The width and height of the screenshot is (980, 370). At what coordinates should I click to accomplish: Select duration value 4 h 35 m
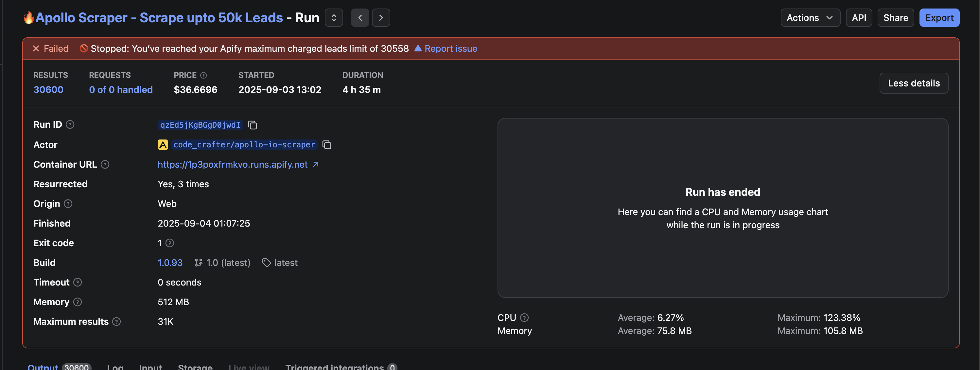pos(361,89)
